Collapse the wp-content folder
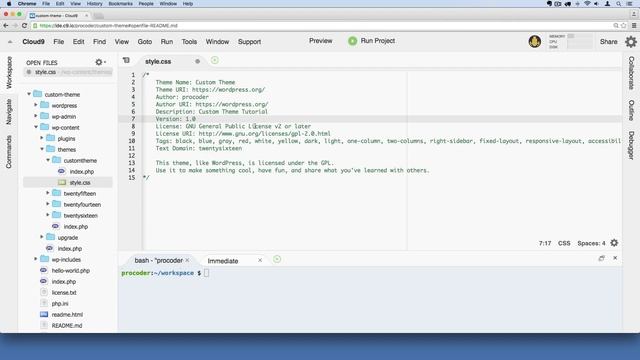 [36, 127]
